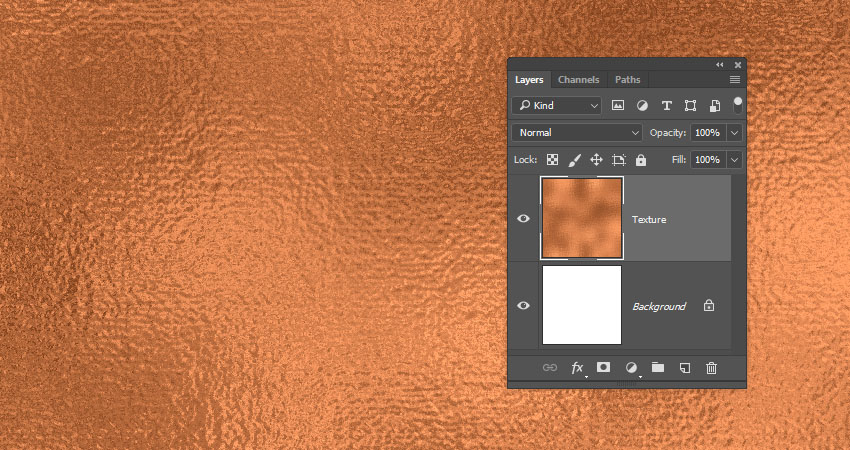Image resolution: width=850 pixels, height=450 pixels.
Task: Switch to the Layers tab
Action: [x=529, y=80]
